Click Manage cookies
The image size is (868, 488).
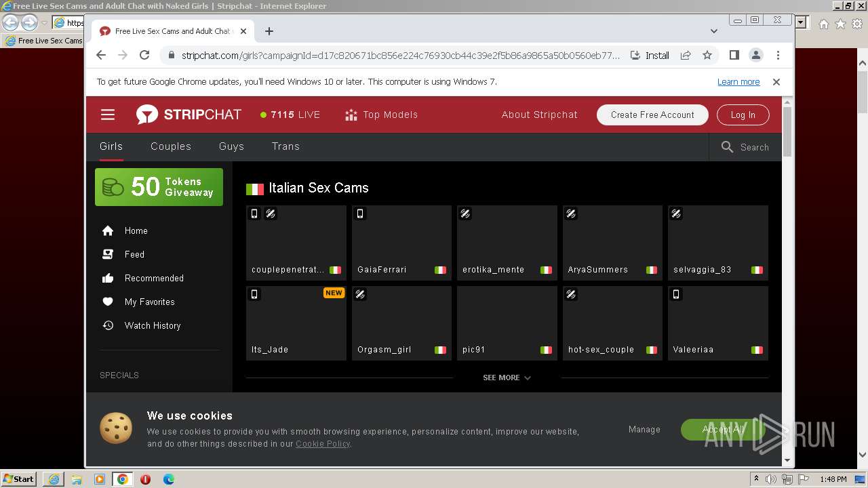pos(644,429)
